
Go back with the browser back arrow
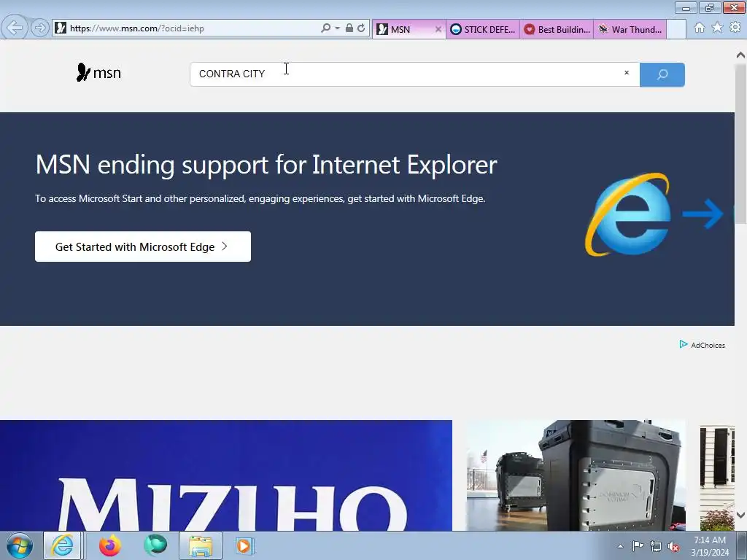click(15, 28)
